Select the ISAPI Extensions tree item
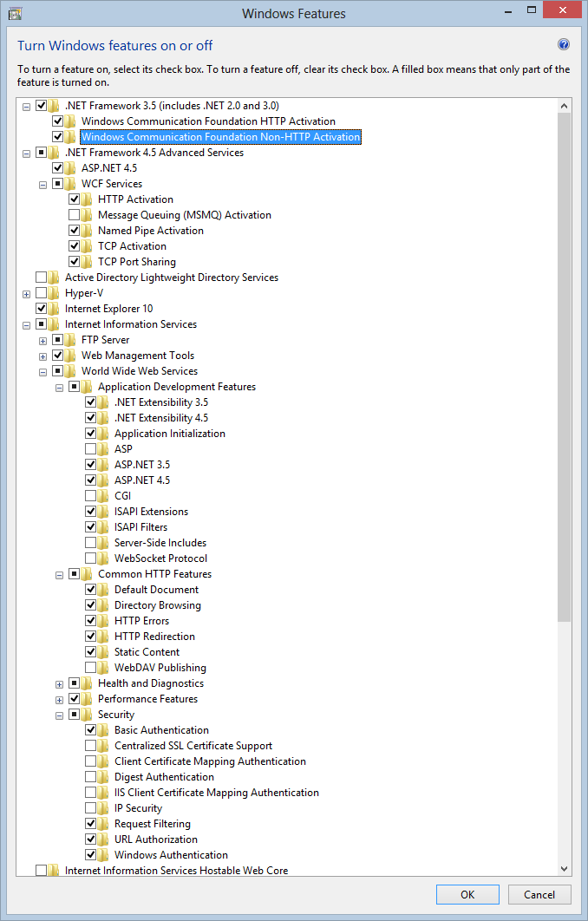The width and height of the screenshot is (588, 921). coord(151,512)
